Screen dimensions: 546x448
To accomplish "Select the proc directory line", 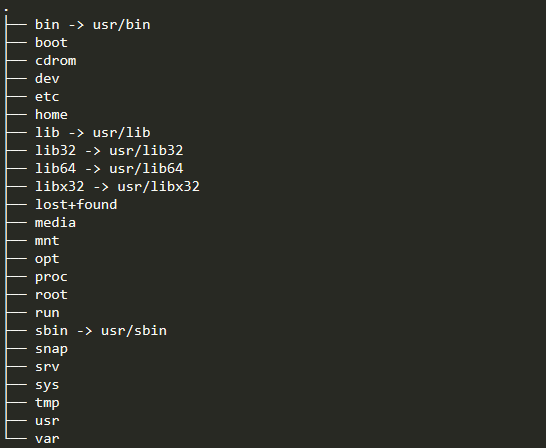I will [51, 277].
